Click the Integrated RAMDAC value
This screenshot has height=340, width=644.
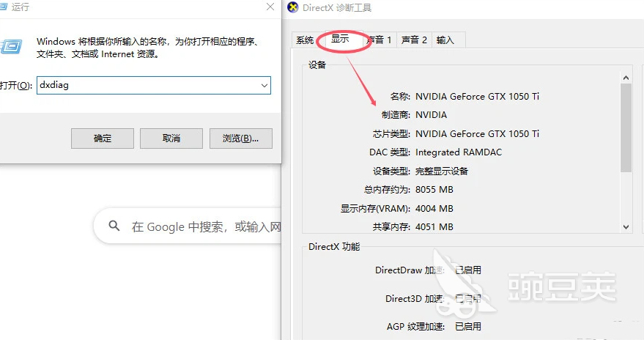point(459,152)
